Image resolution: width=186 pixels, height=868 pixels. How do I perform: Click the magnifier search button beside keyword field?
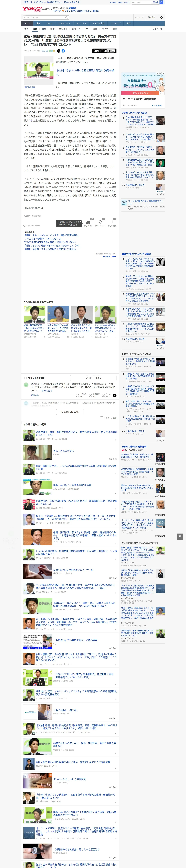pos(66,18)
